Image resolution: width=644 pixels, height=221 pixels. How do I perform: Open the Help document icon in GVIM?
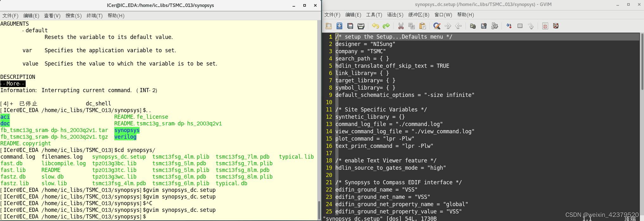tap(545, 26)
